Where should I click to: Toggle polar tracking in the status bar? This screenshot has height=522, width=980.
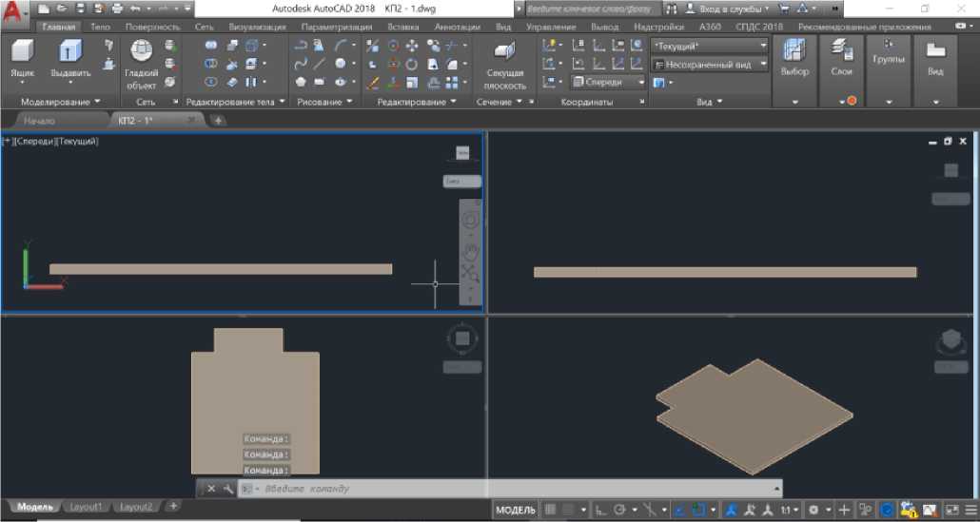click(x=620, y=511)
